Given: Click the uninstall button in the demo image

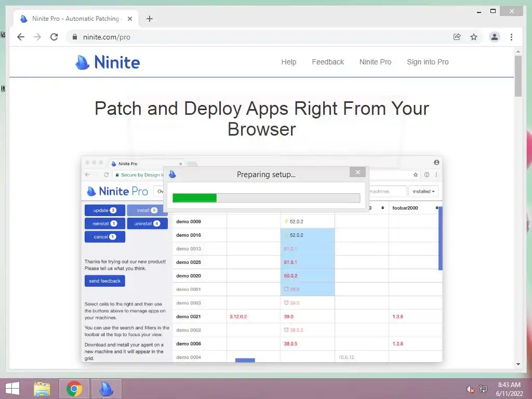Looking at the screenshot, I should 147,223.
